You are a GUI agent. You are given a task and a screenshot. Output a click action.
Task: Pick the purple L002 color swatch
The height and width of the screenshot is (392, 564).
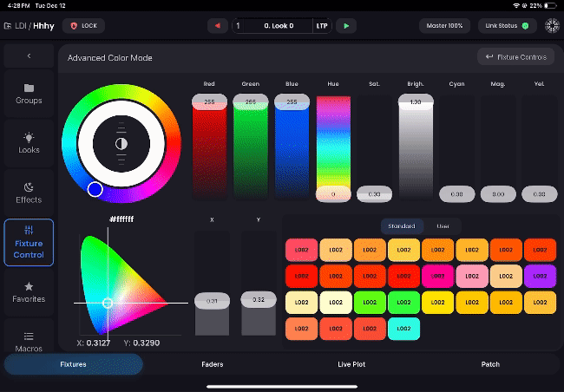point(540,277)
